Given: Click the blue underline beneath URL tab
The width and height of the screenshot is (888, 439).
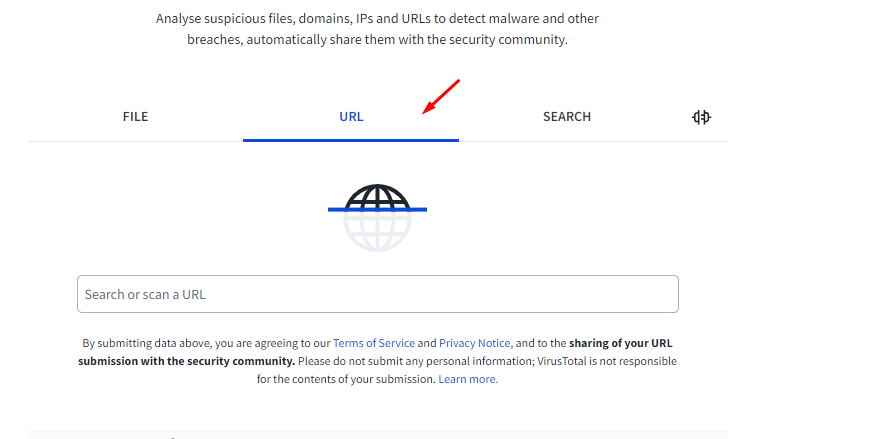Looking at the screenshot, I should pos(351,140).
